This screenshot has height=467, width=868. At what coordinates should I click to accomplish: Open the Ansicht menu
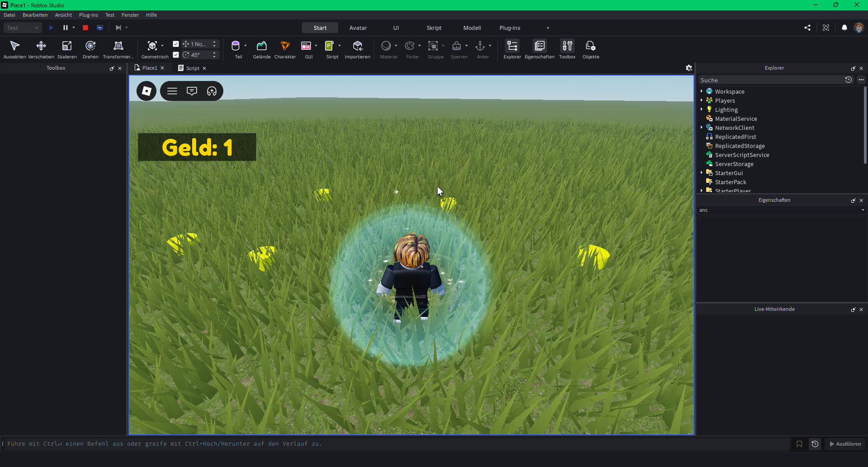click(63, 15)
